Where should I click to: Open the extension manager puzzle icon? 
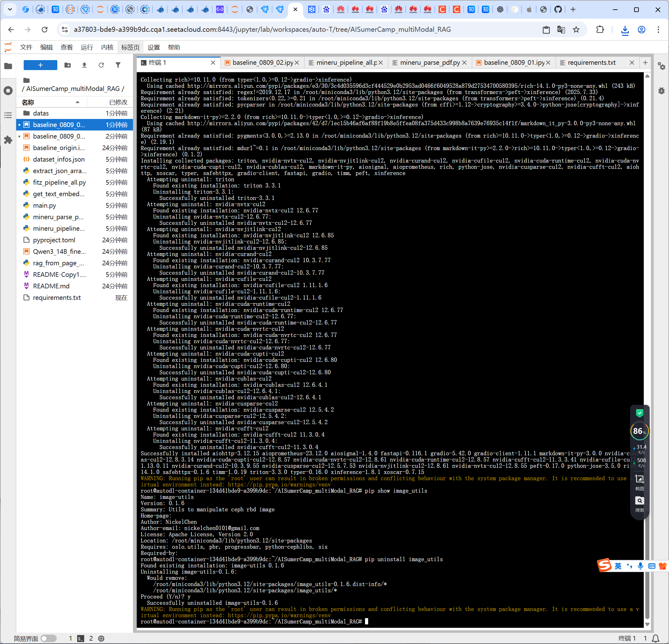tap(8, 140)
